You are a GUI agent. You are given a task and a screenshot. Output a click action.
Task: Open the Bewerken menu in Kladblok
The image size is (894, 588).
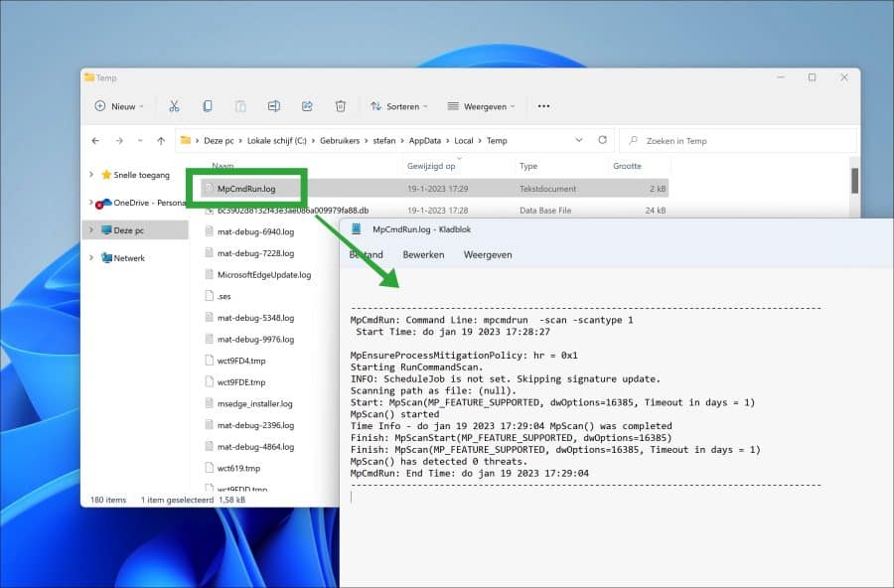(x=423, y=255)
